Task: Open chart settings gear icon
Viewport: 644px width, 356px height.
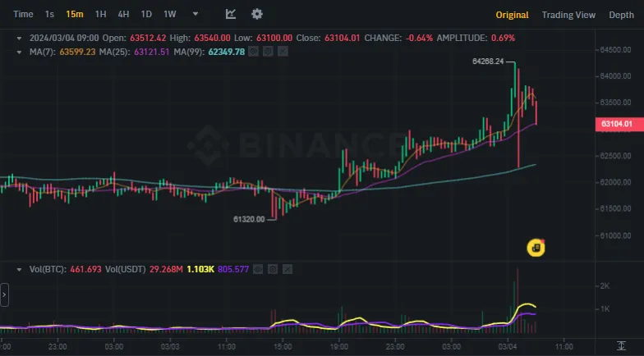Action: [257, 14]
